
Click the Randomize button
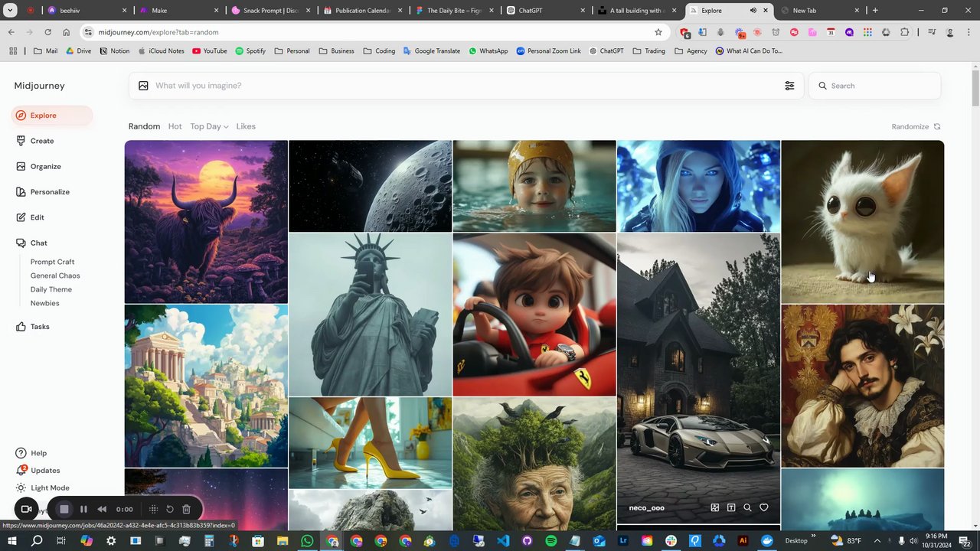coord(916,126)
